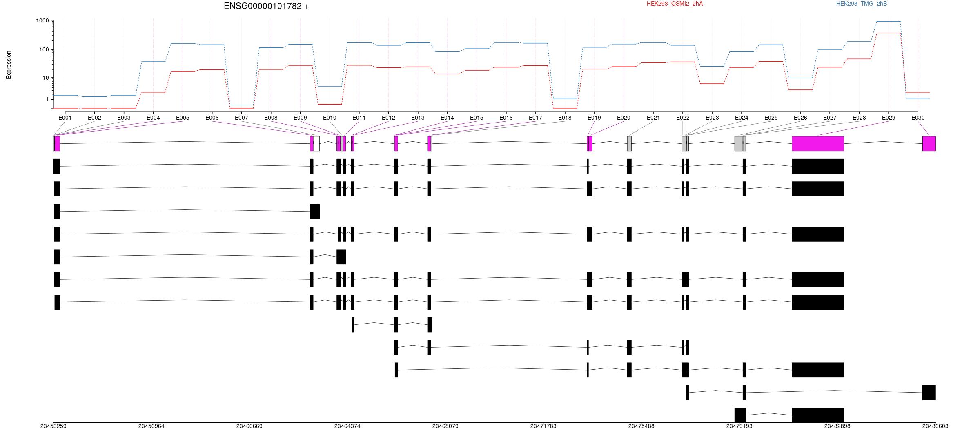Click the E028 exon label
Image resolution: width=980 pixels, height=433 pixels.
coord(859,118)
